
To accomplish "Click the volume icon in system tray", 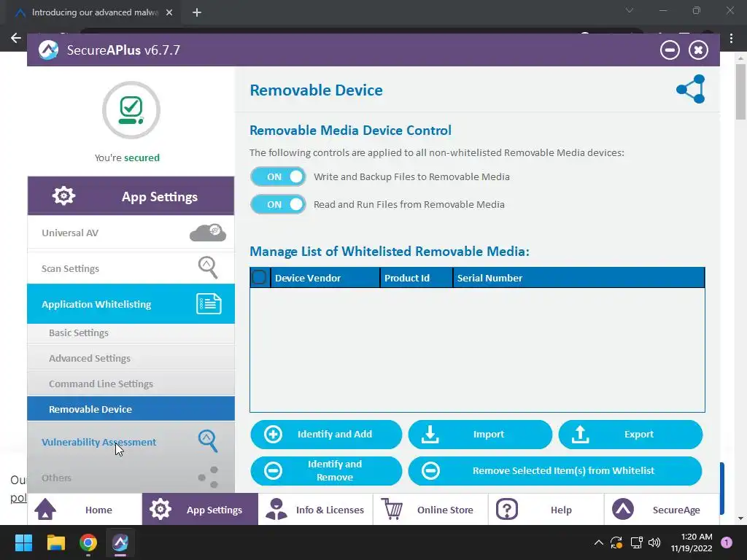I will click(654, 542).
